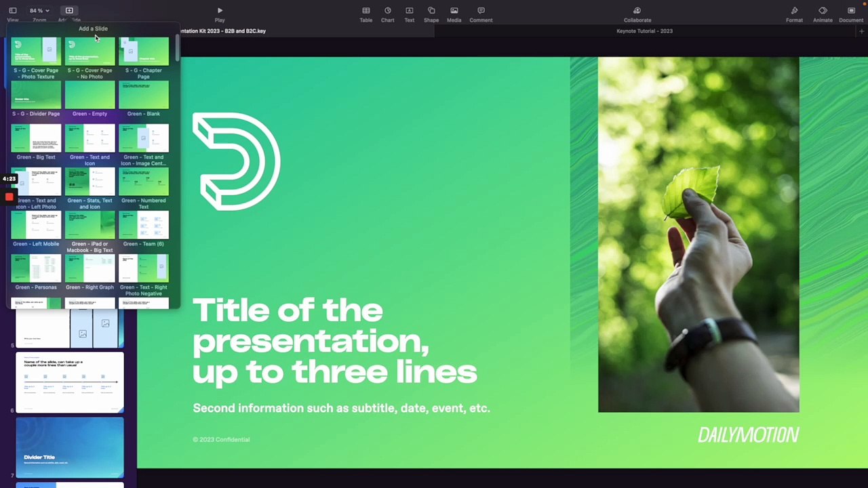
Task: Choose Green - Text - Right Photo Negative layout
Action: [x=144, y=268]
